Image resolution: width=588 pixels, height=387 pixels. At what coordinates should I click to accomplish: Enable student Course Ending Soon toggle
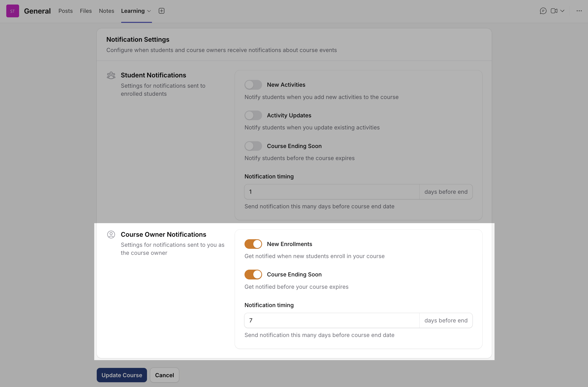point(253,146)
